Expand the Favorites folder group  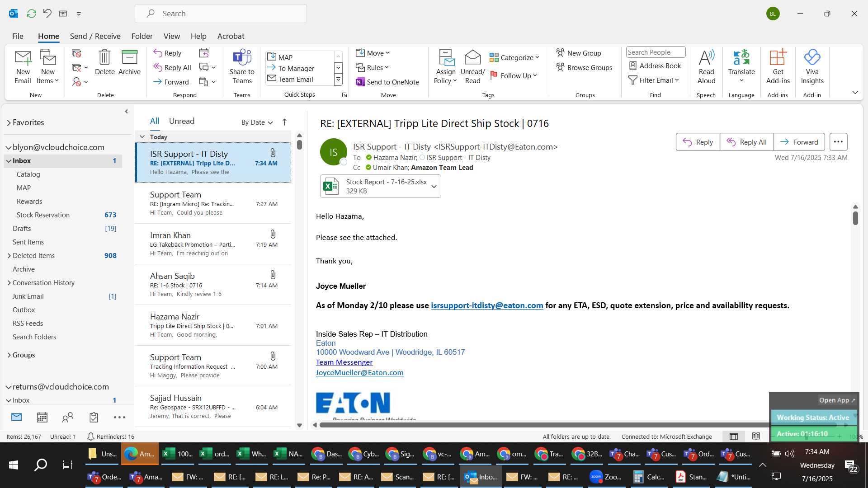pos(9,122)
